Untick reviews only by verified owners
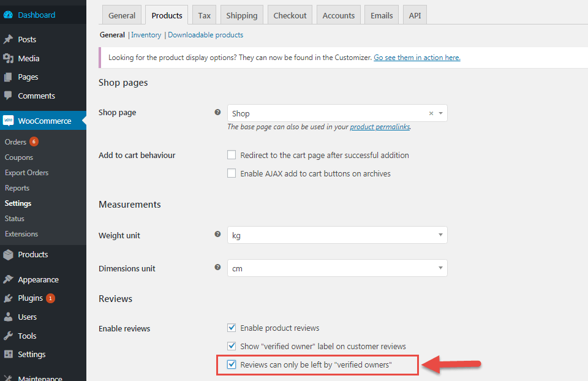 coord(232,364)
